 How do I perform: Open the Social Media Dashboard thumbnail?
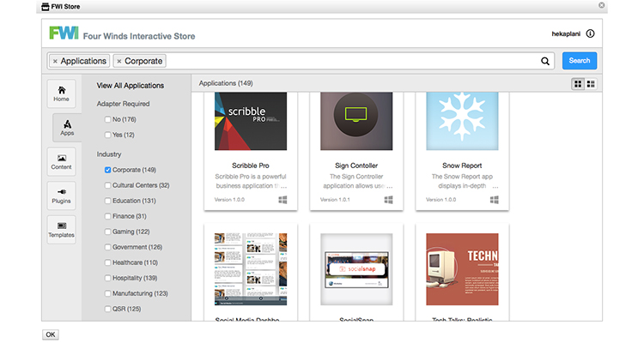pos(251,269)
